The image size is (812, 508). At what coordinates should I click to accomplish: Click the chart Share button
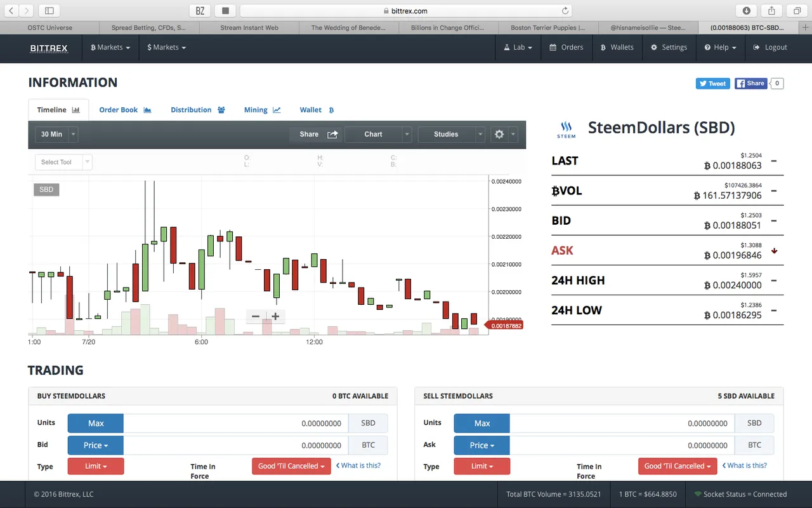(x=316, y=134)
